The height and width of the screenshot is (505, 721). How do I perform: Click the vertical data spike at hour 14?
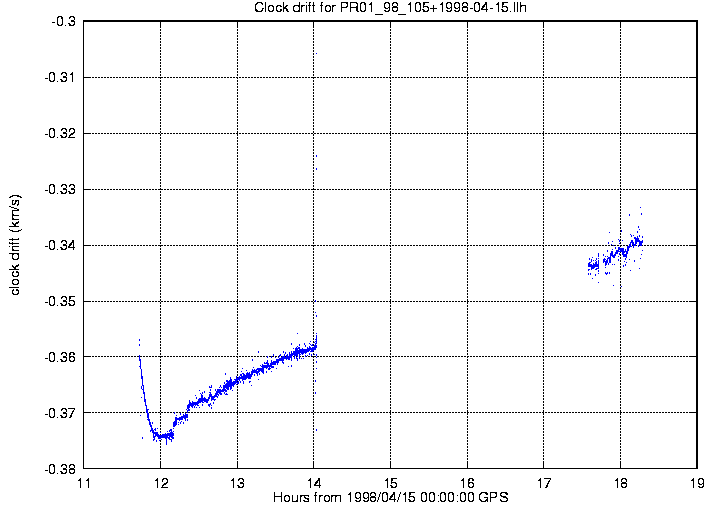point(315,340)
